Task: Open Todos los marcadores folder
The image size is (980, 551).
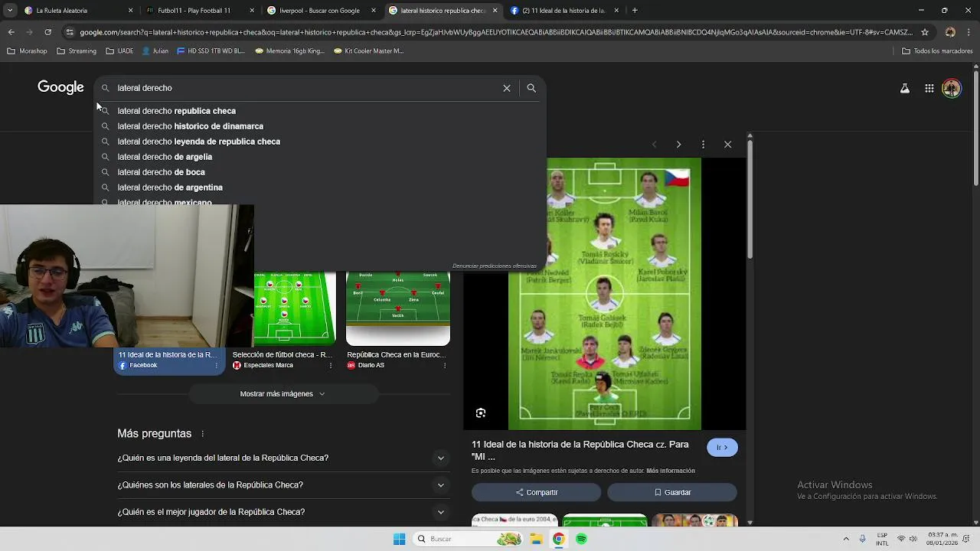Action: [937, 51]
